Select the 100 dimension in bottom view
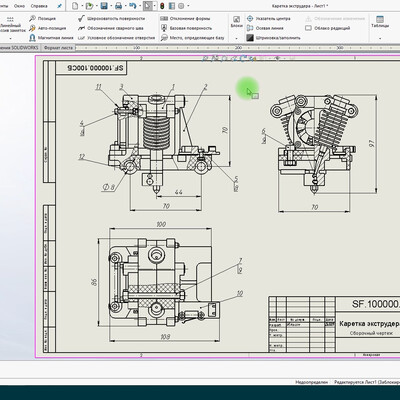400x400 pixels. tap(161, 224)
